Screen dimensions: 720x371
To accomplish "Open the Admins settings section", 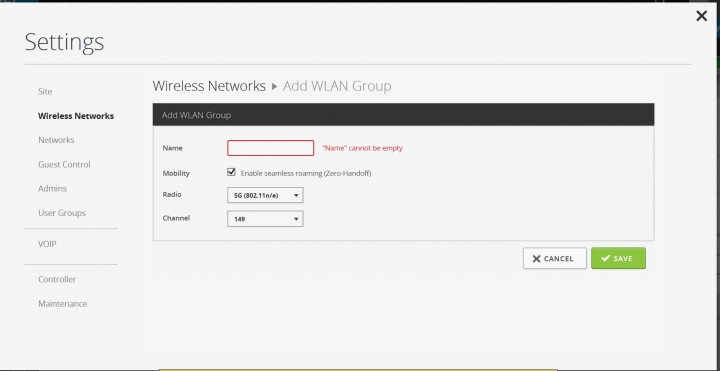I will 52,188.
